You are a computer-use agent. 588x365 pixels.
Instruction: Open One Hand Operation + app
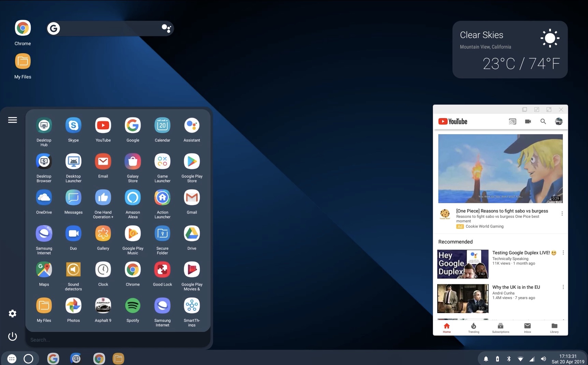pos(103,197)
